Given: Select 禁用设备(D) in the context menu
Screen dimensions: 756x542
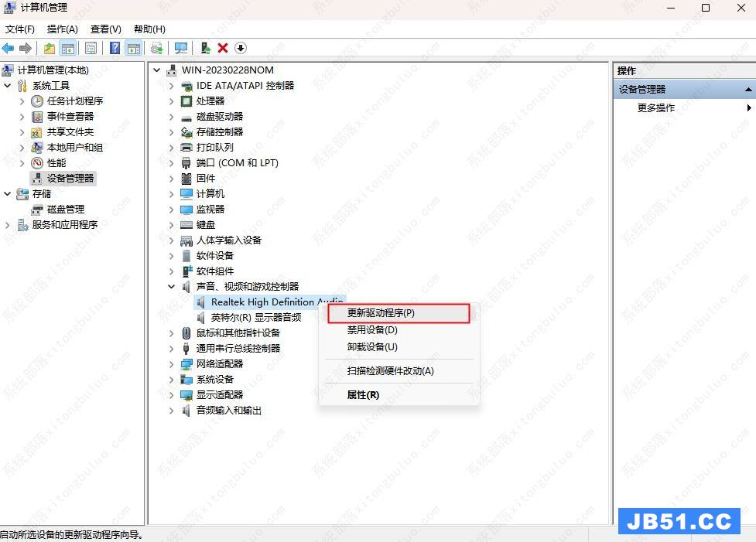Looking at the screenshot, I should (x=372, y=330).
